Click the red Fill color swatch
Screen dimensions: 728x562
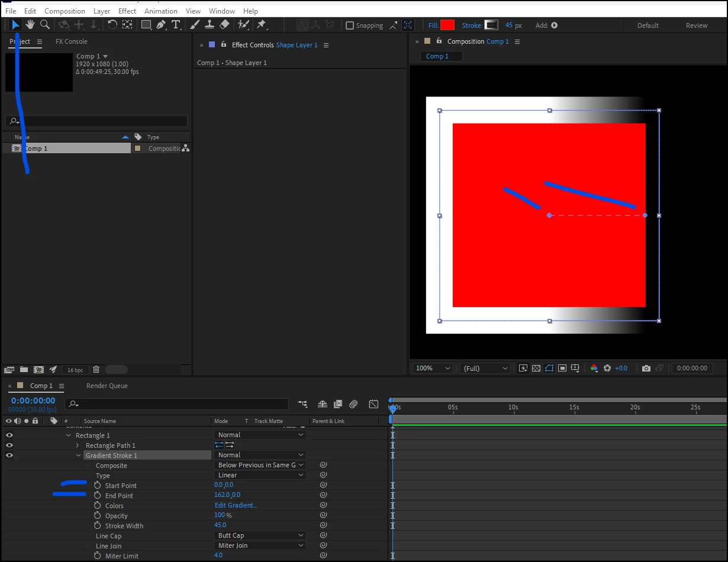tap(447, 25)
